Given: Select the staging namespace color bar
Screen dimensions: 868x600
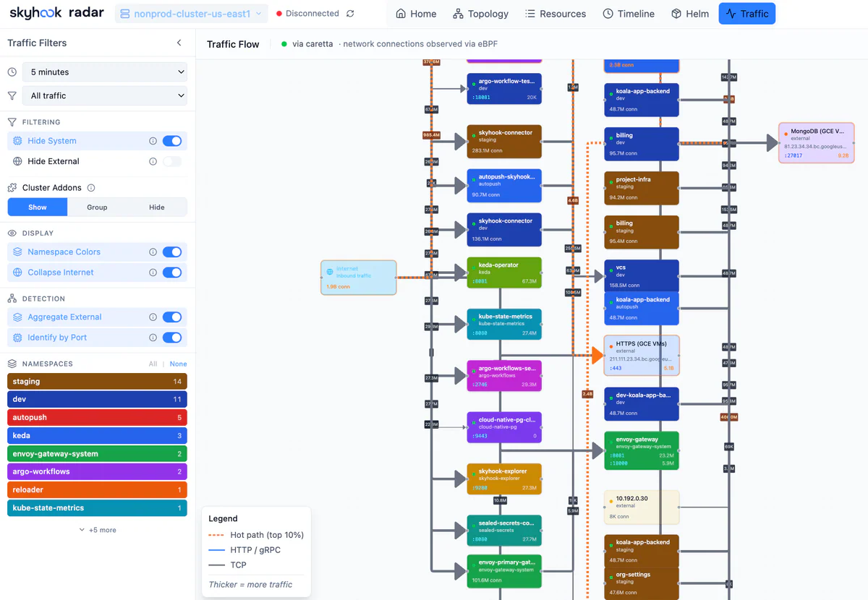Looking at the screenshot, I should click(97, 382).
